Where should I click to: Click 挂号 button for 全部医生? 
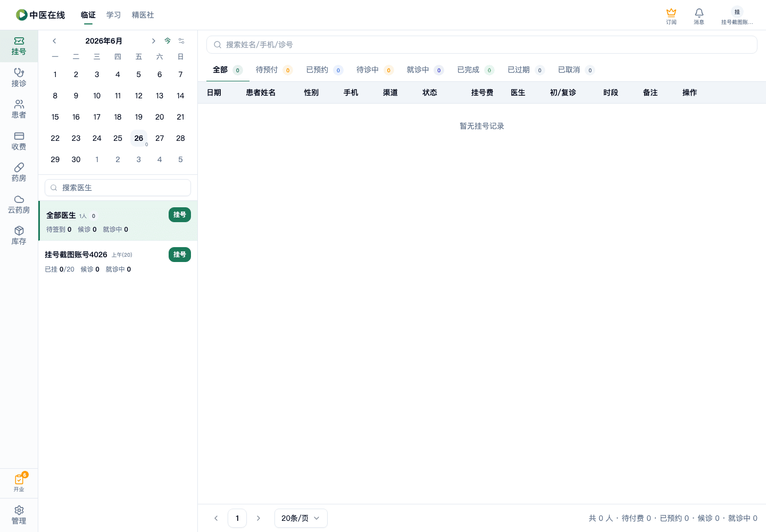pos(180,215)
